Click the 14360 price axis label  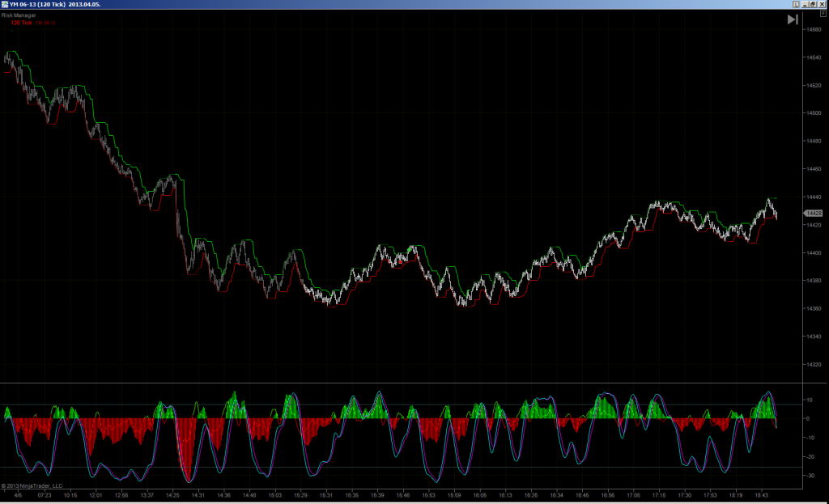[814, 308]
